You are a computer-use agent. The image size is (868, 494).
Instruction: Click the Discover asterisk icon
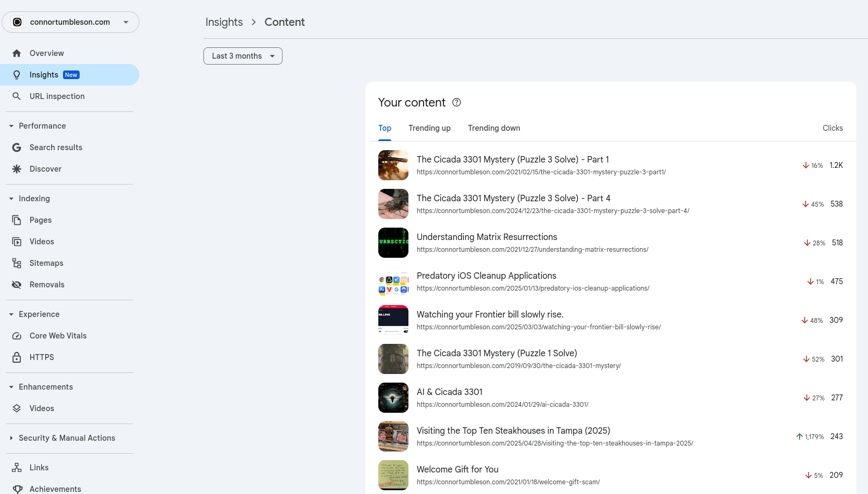tap(17, 169)
